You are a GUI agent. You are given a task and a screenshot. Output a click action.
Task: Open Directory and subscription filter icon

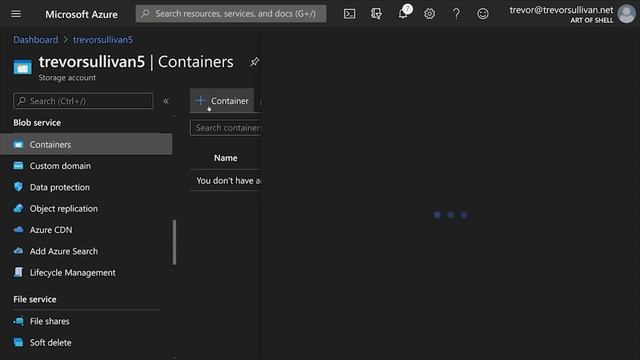tap(376, 14)
